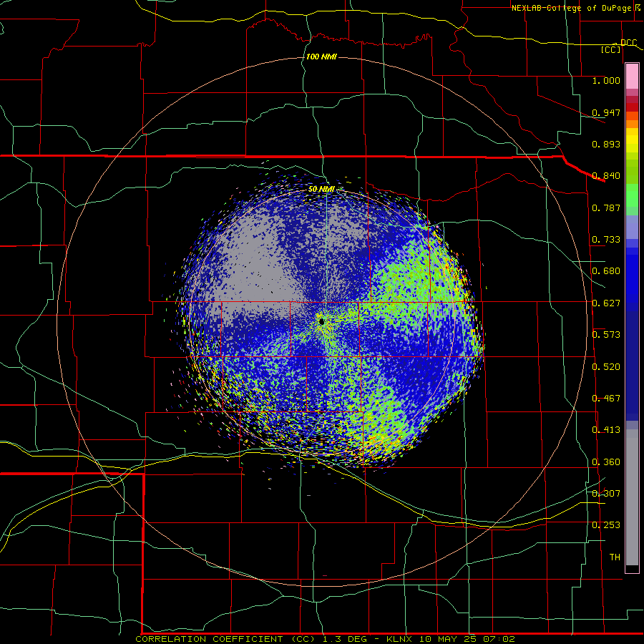This screenshot has width=644, height=644.
Task: Select the 0.680 scale value
Action: tap(606, 271)
